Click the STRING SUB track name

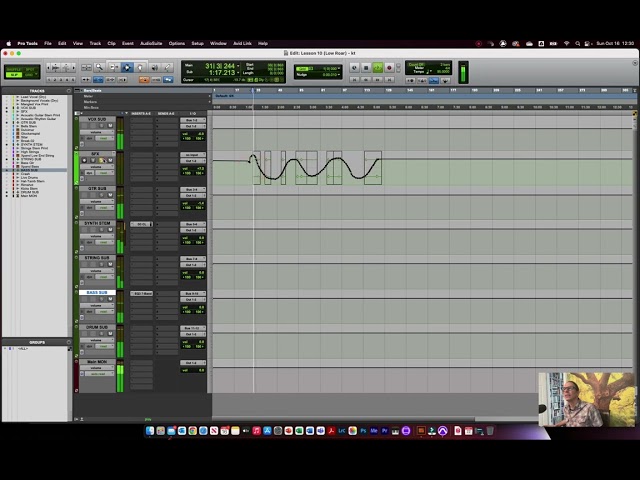(97, 258)
